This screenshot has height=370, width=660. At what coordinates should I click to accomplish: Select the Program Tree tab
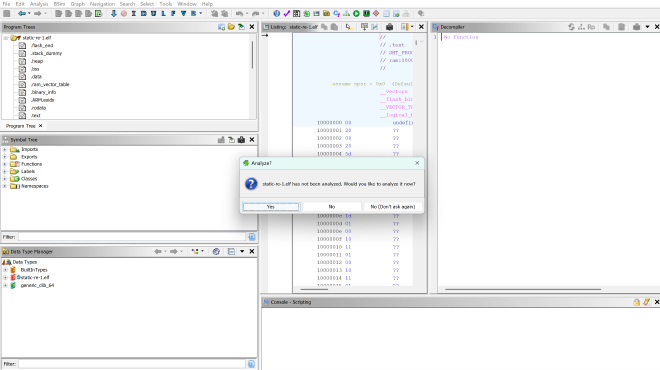21,126
